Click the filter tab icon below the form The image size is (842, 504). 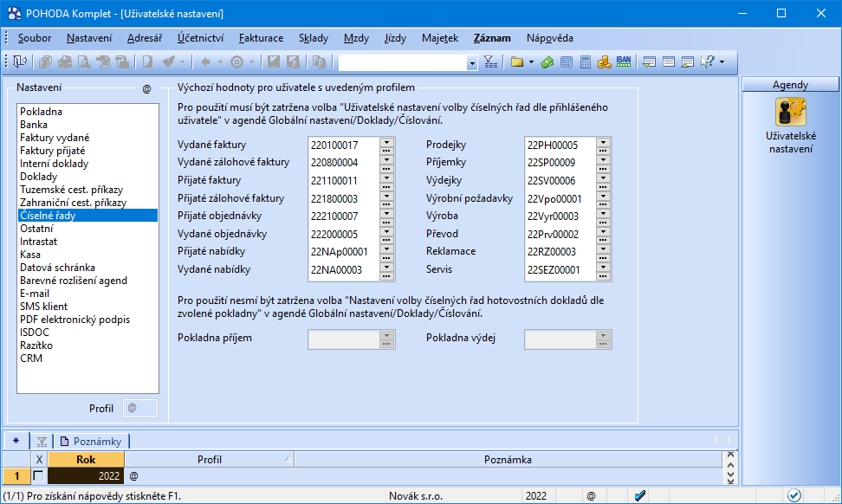click(x=42, y=442)
